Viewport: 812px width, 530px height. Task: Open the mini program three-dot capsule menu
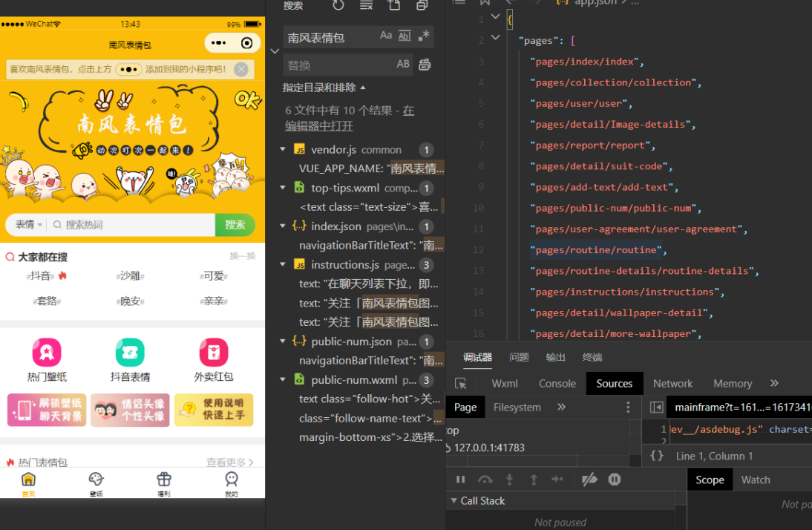click(x=218, y=43)
